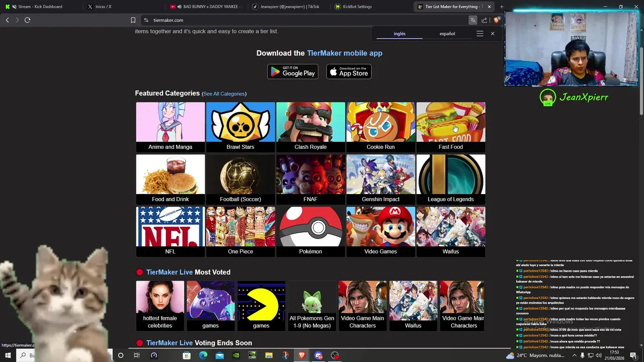Open the Clash Royale category
The width and height of the screenshot is (644, 362).
(310, 127)
